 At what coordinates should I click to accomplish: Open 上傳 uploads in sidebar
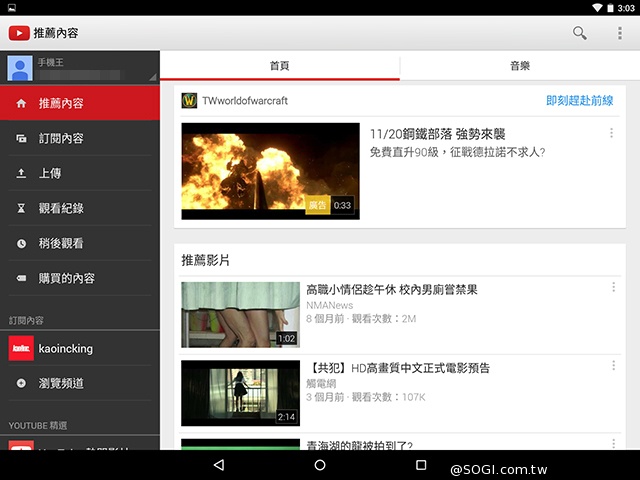click(50, 173)
